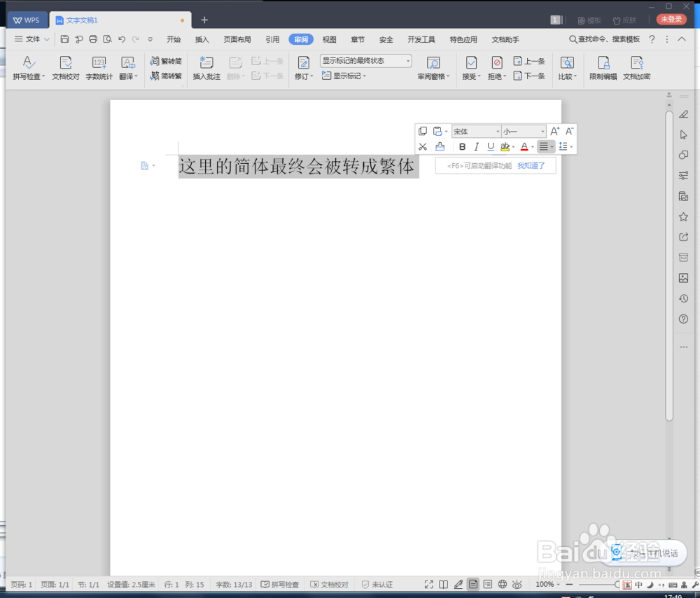Open the File (文件) menu dropdown
700x598 pixels.
(x=31, y=39)
